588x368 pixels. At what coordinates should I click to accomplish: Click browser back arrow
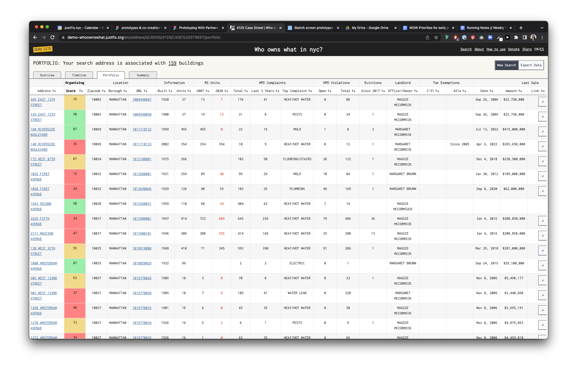tap(35, 37)
